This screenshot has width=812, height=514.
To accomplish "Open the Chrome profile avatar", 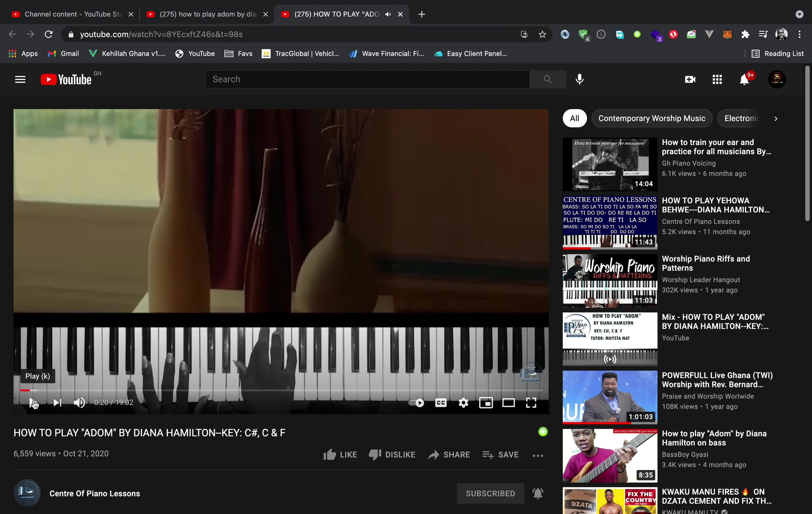I will (x=781, y=34).
